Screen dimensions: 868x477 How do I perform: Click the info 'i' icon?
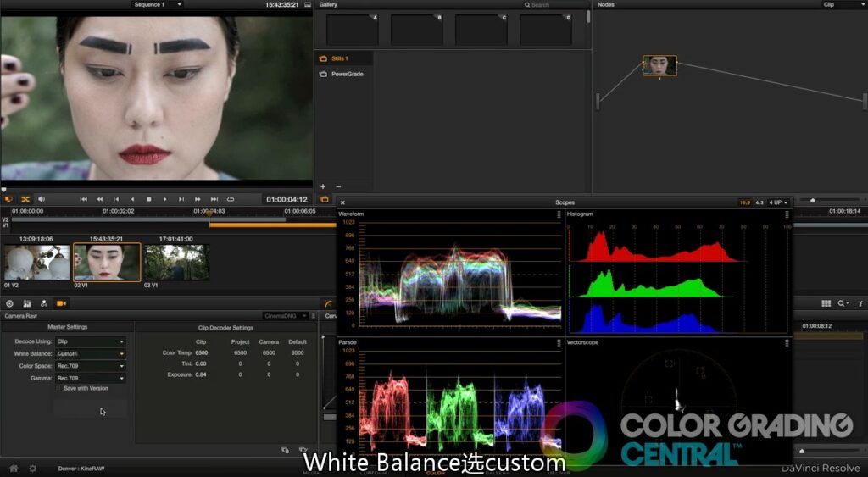coord(860,303)
